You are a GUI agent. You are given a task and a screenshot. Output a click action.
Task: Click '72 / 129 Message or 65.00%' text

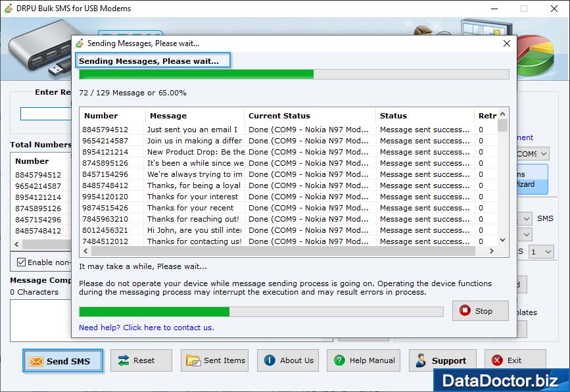click(133, 93)
